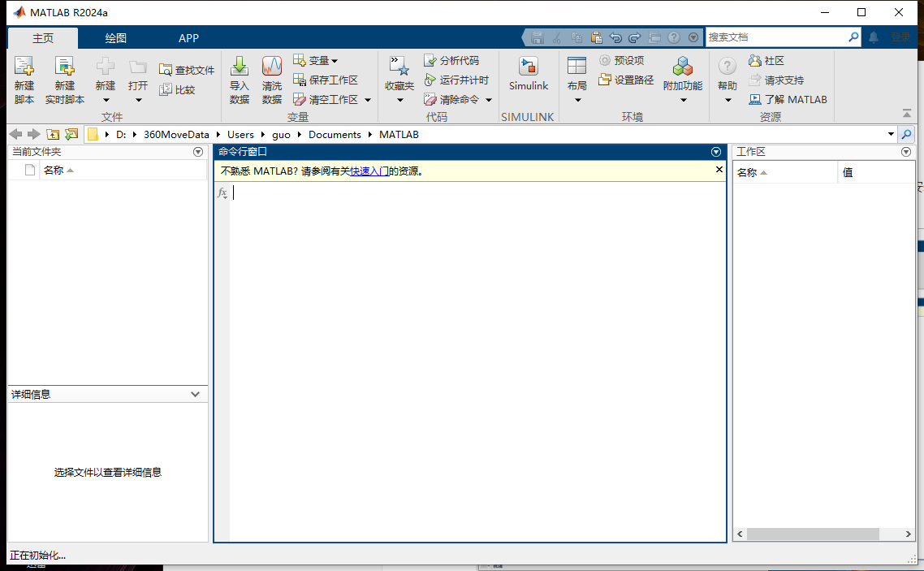Click 了解 MATLAB (Learn MATLAB)
This screenshot has height=571, width=924.
pos(788,100)
